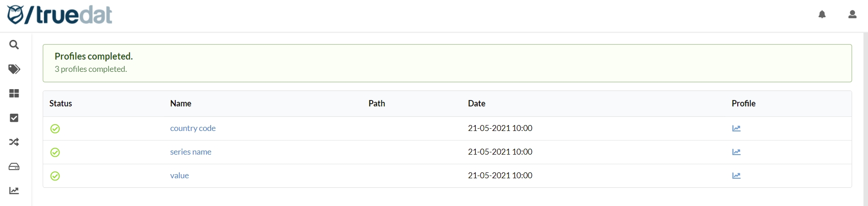Open the notifications bell
Screen dimensions: 868x206
[x=822, y=15]
